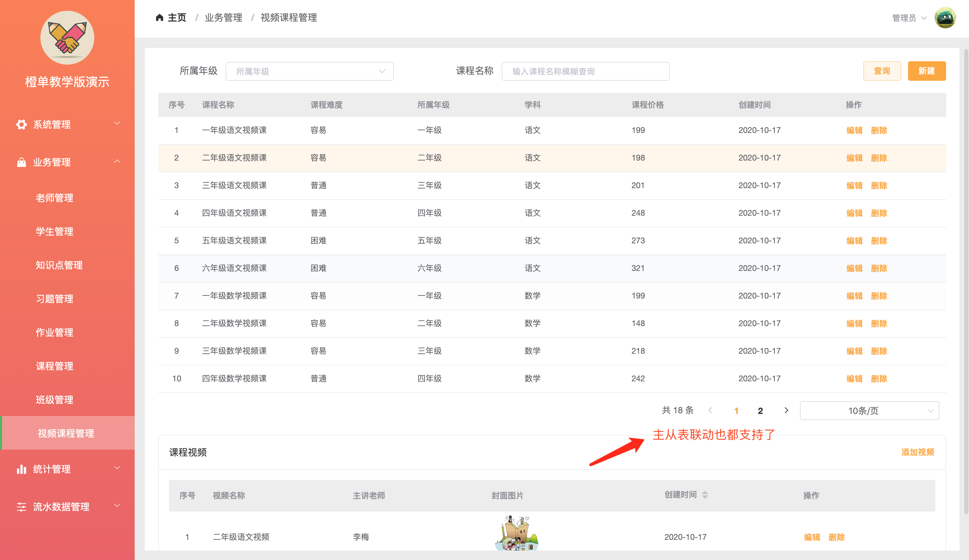Screen dimensions: 969x560
Task: Click 添加视频 link
Action: coord(917,452)
